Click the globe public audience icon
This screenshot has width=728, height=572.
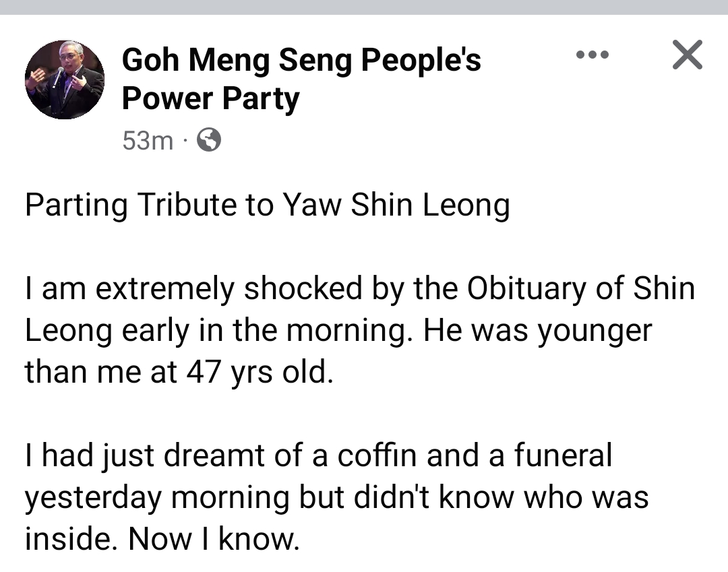tap(208, 140)
